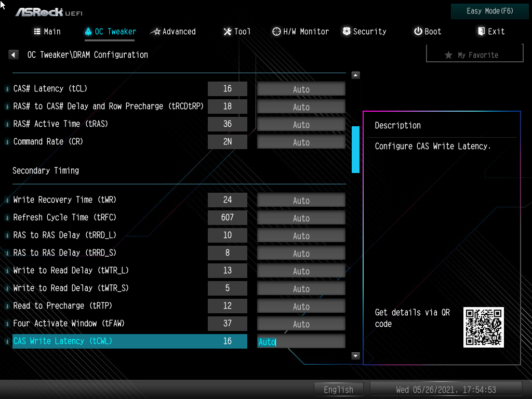The height and width of the screenshot is (399, 532).
Task: Select the Security shield icon
Action: pyautogui.click(x=346, y=31)
